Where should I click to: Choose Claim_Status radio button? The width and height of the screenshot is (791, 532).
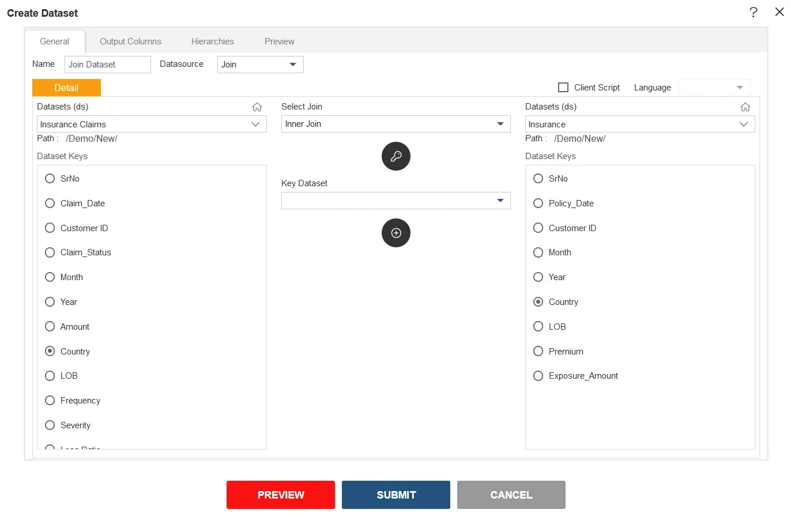[x=50, y=252]
